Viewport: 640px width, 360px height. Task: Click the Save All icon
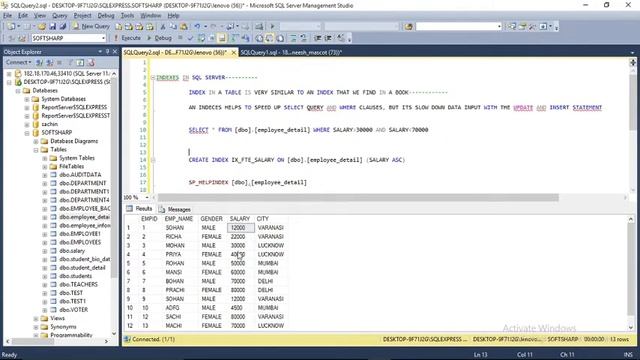62,27
